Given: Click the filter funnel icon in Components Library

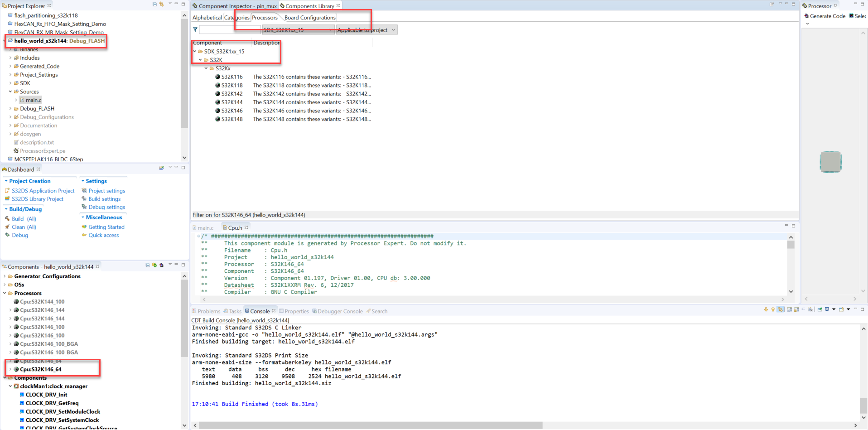Looking at the screenshot, I should pyautogui.click(x=195, y=29).
